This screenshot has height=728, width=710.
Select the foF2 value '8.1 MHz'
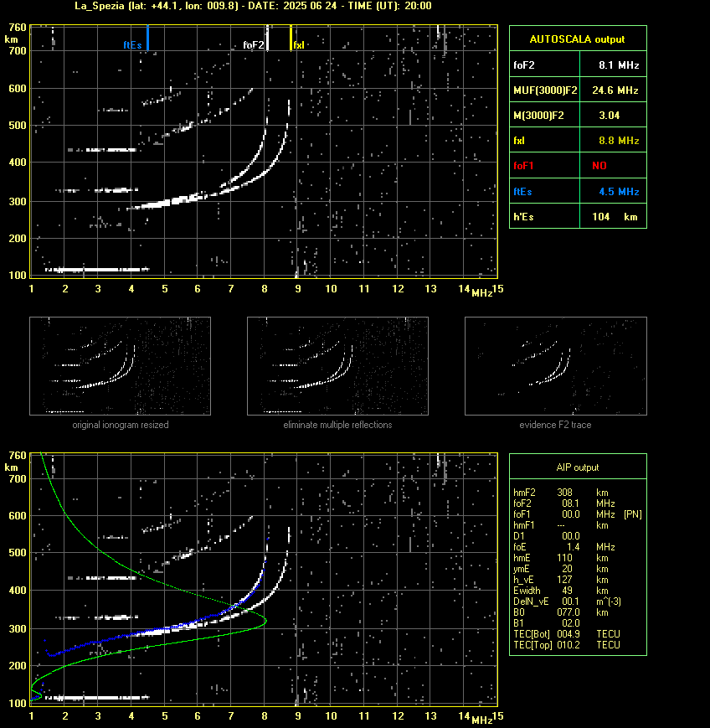(619, 65)
